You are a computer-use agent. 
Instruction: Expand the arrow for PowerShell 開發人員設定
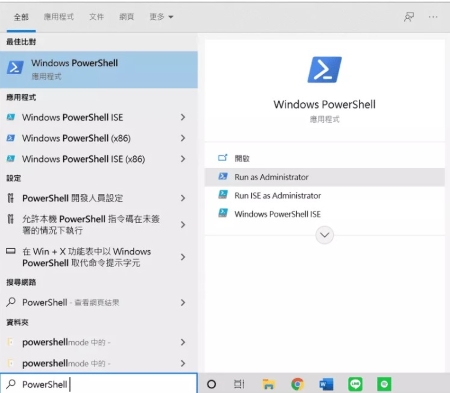(x=183, y=198)
